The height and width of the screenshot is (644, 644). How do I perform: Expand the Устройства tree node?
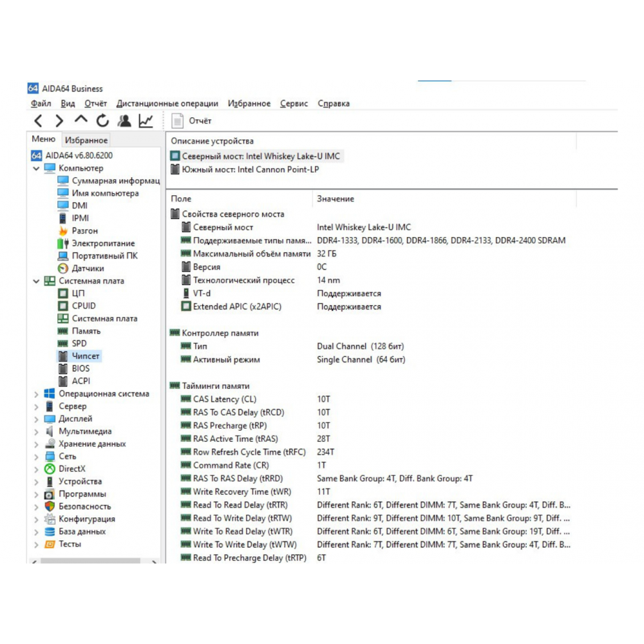36,482
